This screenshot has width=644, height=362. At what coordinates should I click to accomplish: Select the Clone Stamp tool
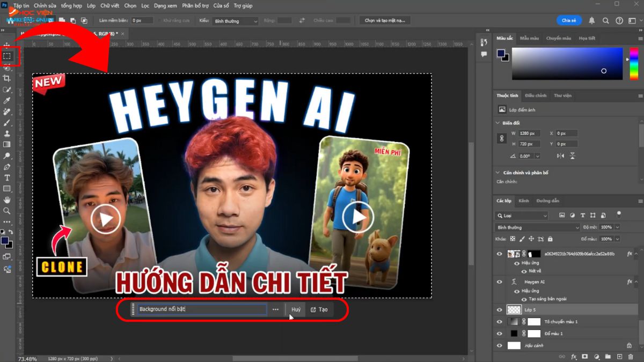[7, 134]
